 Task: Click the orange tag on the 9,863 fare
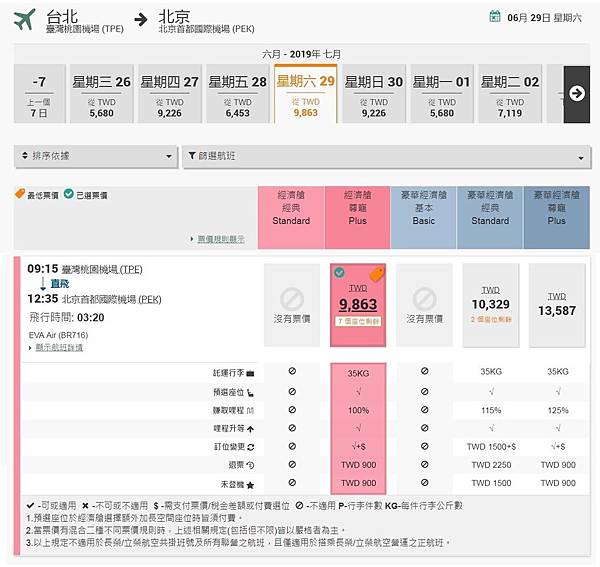377,274
